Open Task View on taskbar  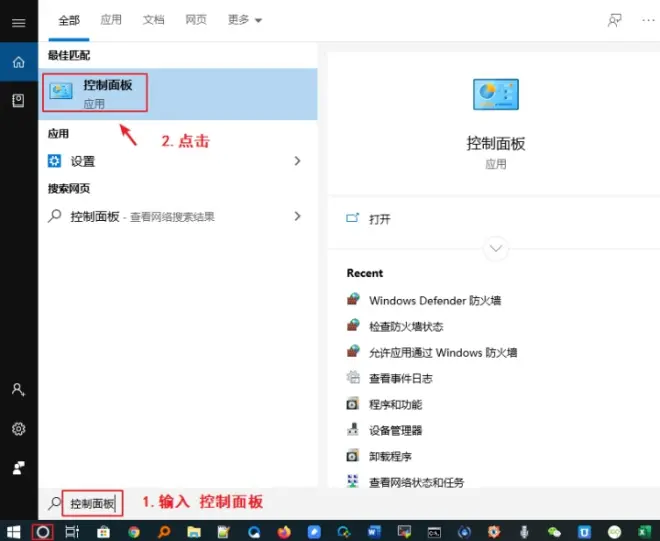click(72, 532)
